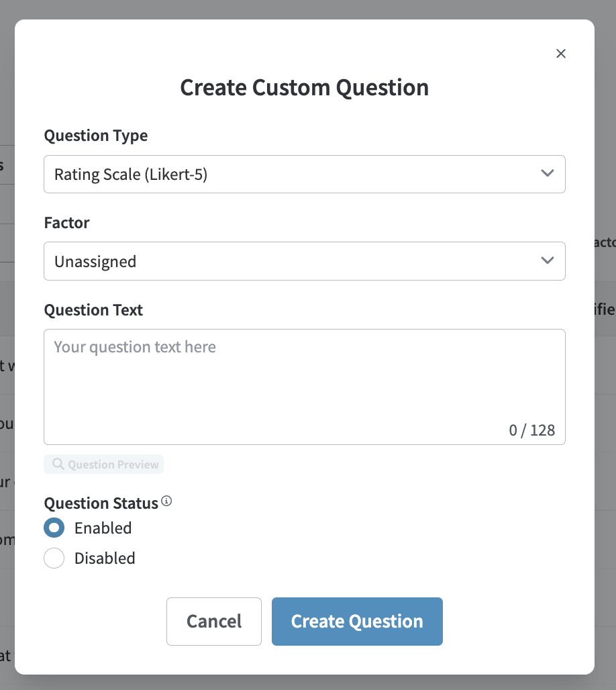This screenshot has height=690, width=616.
Task: Click the Create Question button
Action: click(357, 622)
